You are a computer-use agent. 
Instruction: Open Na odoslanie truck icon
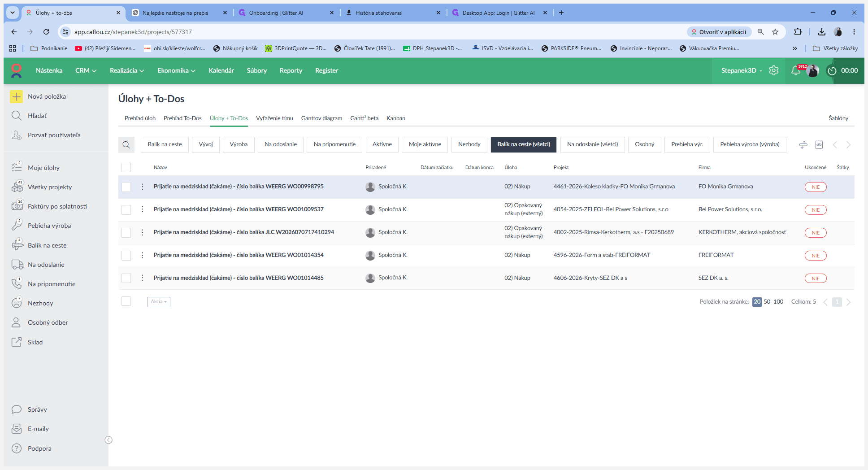(17, 265)
